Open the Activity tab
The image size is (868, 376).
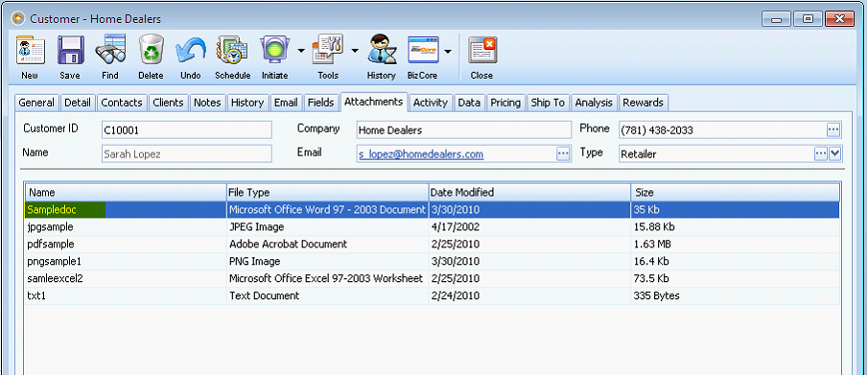431,103
